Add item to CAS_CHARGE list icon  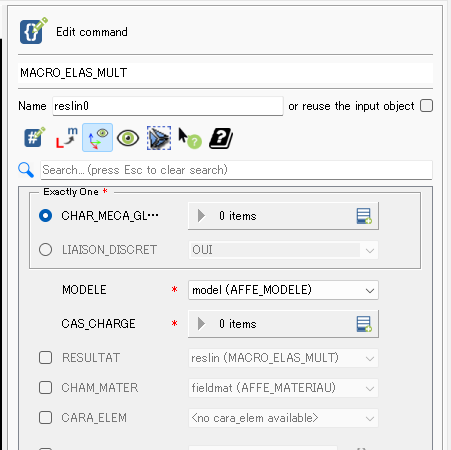click(364, 324)
